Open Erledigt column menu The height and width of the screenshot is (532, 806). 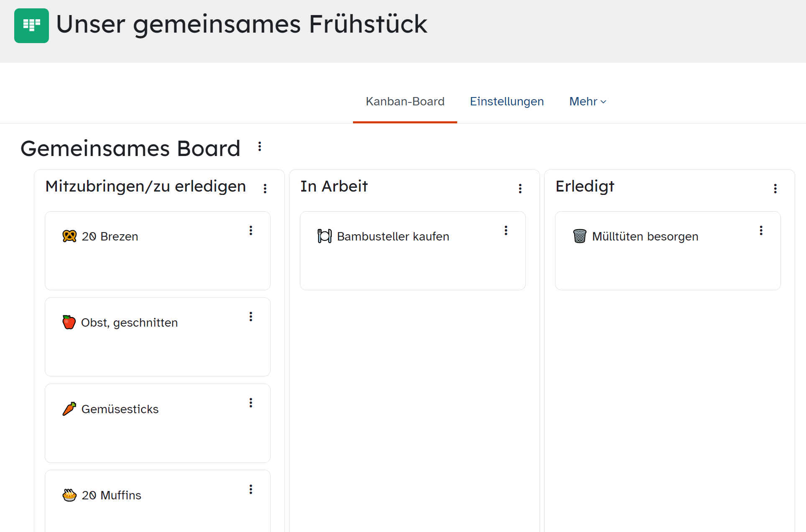[x=775, y=189]
